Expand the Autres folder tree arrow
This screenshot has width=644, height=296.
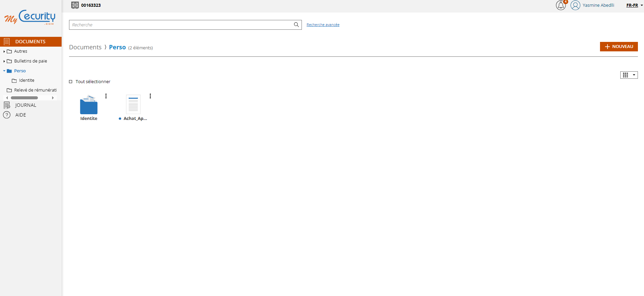click(x=4, y=51)
